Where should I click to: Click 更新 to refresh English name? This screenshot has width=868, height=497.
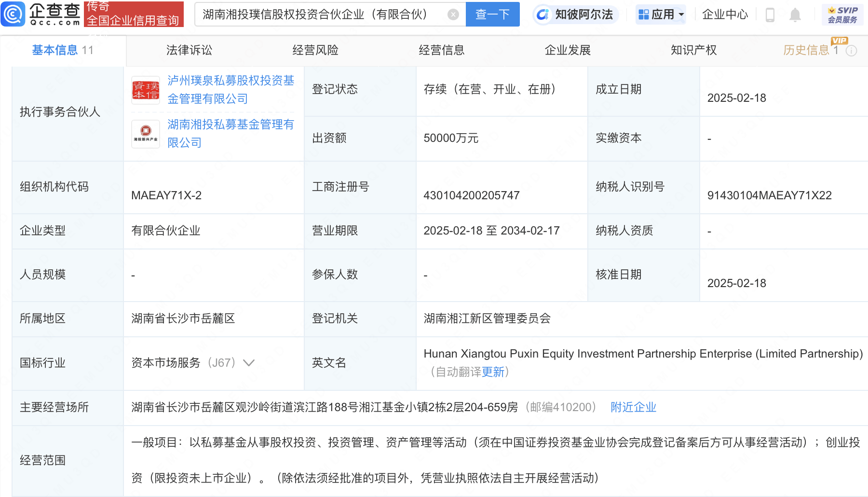pos(493,372)
